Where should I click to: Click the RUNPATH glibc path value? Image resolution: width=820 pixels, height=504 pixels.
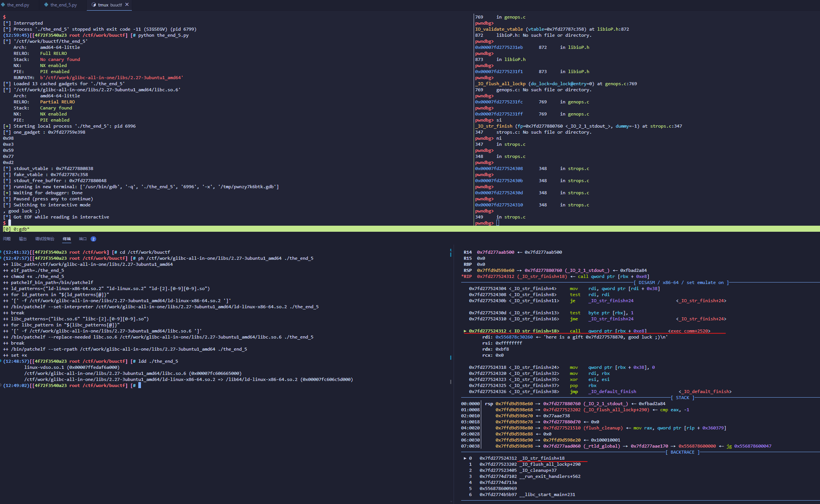[111, 78]
